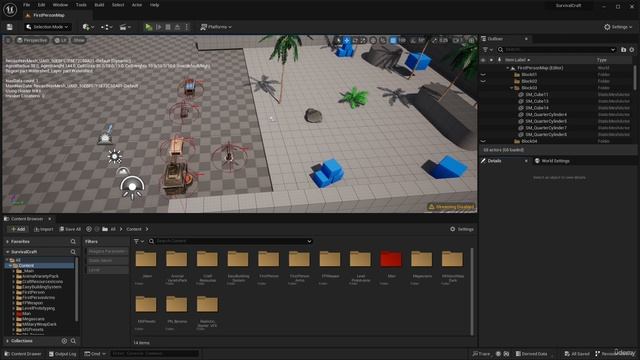Select the red Man folder thumbnail
The image size is (640, 360).
pyautogui.click(x=391, y=260)
